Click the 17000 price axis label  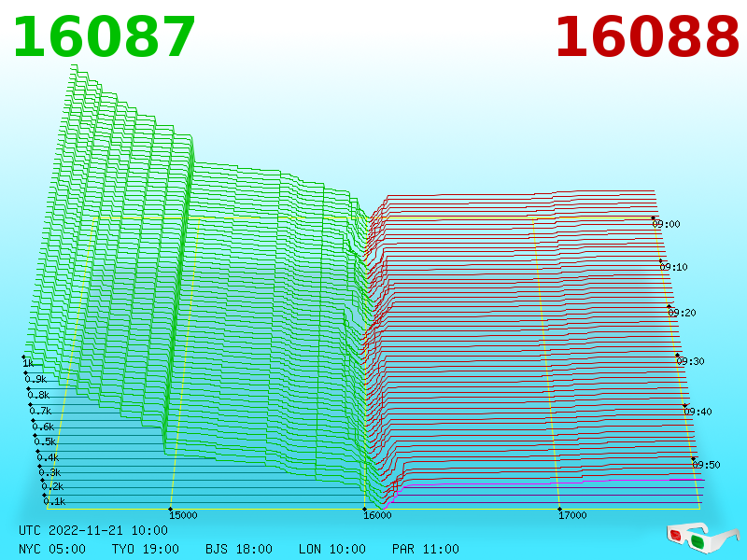(572, 515)
